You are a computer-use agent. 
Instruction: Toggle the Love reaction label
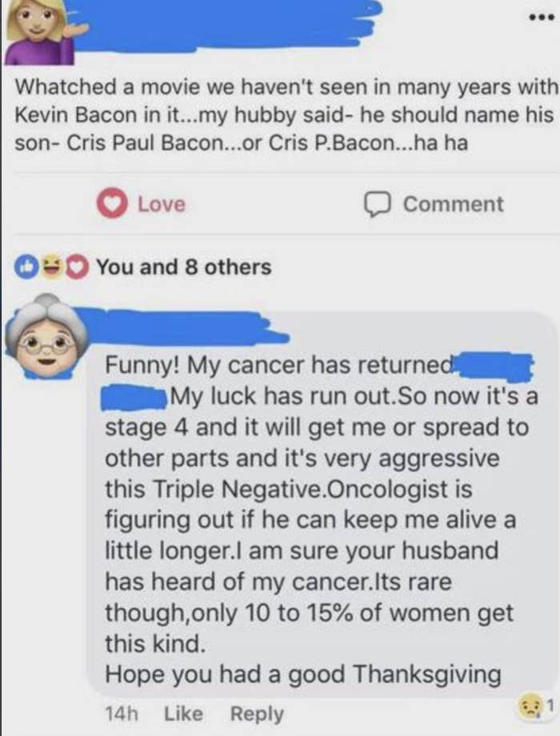tap(161, 204)
